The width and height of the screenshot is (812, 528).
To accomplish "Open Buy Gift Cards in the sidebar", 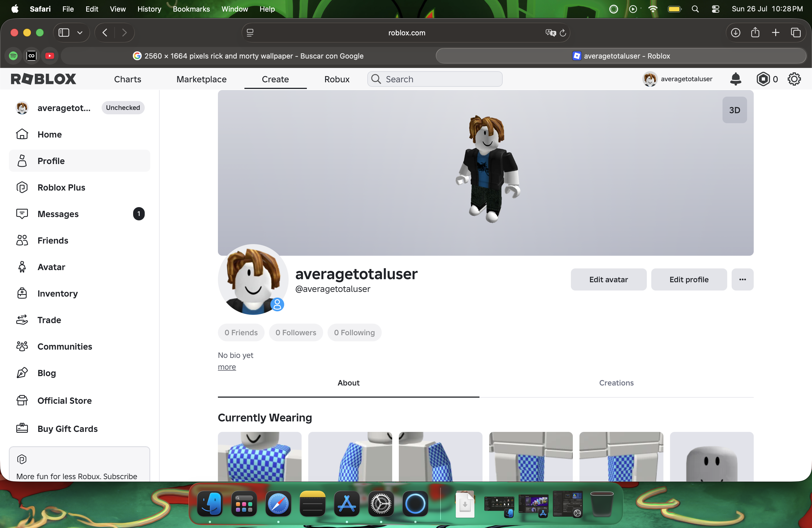I will (x=79, y=429).
